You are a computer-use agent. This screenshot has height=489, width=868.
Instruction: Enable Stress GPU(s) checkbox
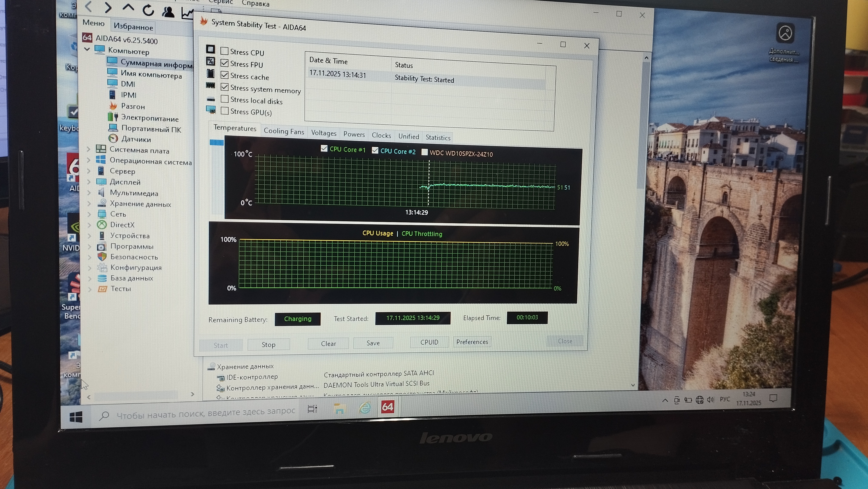point(225,111)
